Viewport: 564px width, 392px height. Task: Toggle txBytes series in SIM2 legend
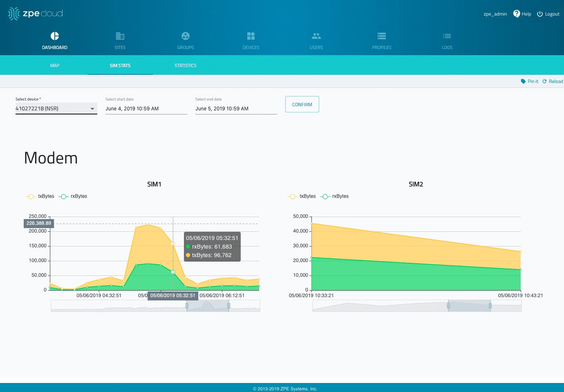(x=302, y=196)
